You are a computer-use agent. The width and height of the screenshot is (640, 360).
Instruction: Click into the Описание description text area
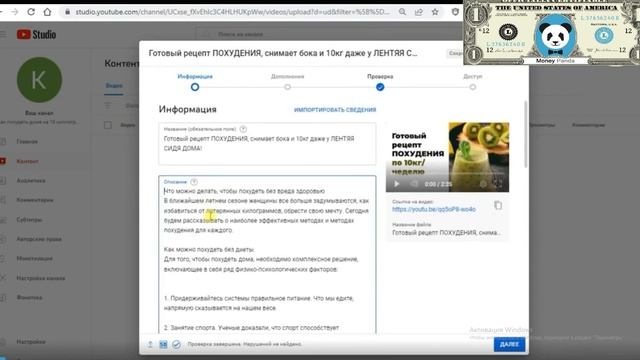click(267, 255)
